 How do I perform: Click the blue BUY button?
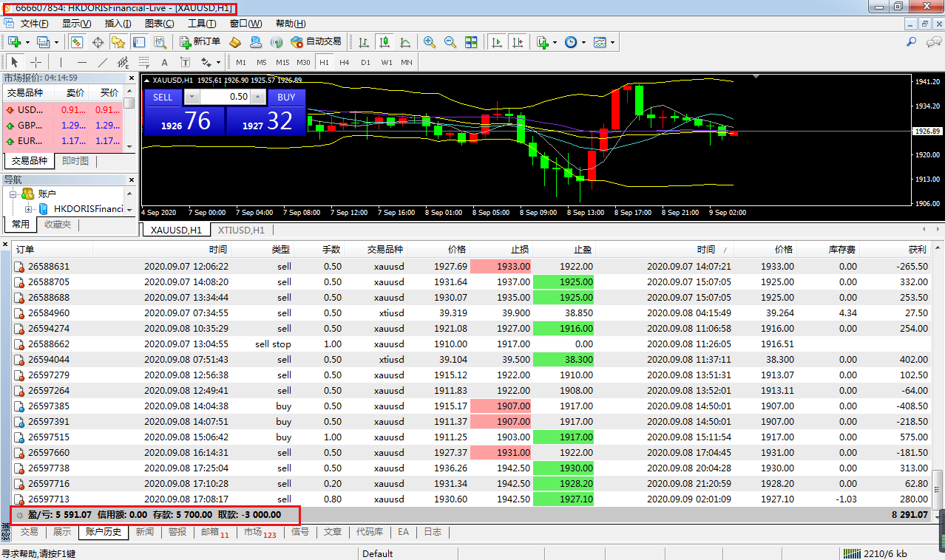286,97
